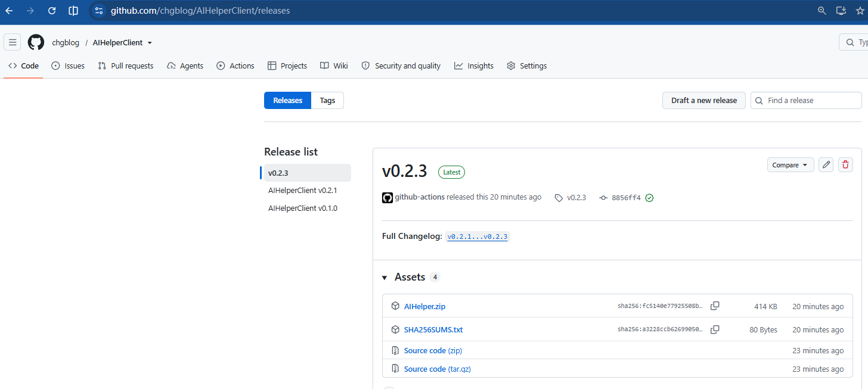Screen dimensions: 868x389
Task: Open the AIHelperClient repository dropdown
Action: 150,43
